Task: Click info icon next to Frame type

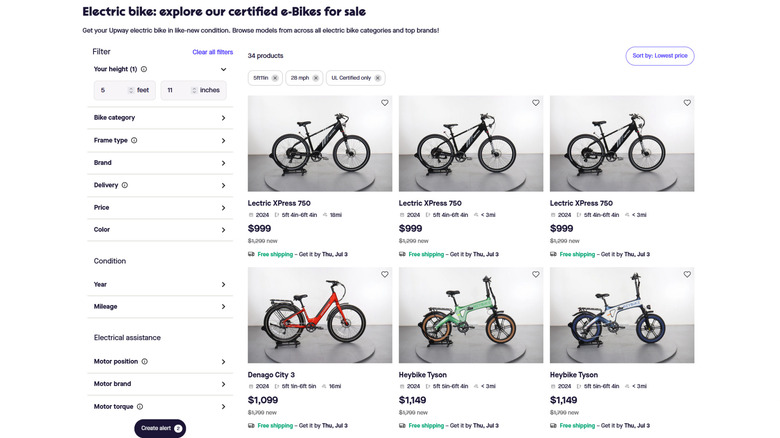Action: pos(134,140)
